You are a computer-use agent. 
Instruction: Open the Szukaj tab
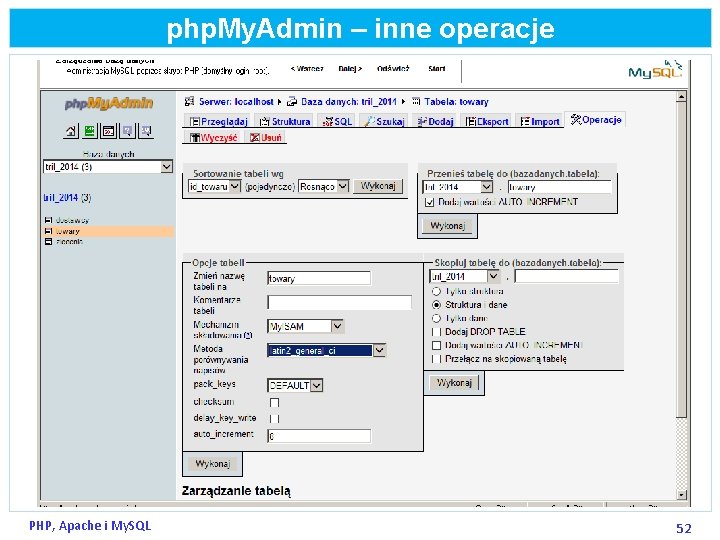click(384, 121)
